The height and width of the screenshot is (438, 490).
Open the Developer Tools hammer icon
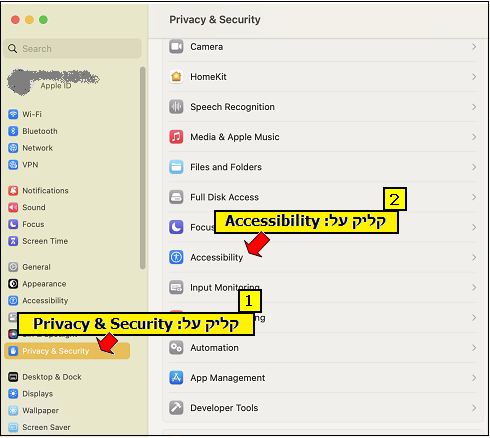point(176,407)
